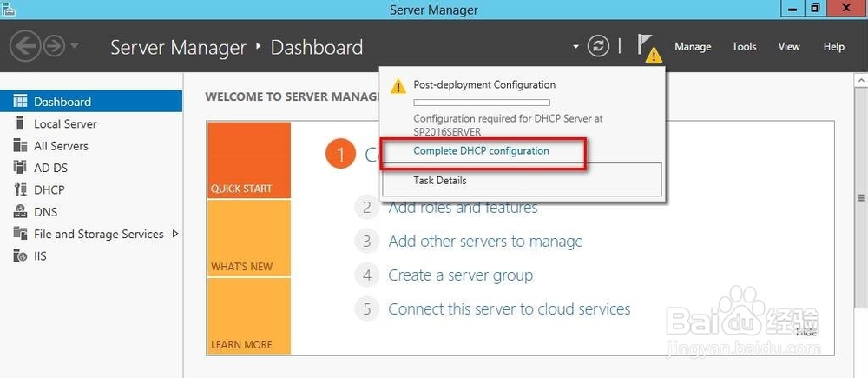The height and width of the screenshot is (378, 868).
Task: Open the breadcrumb dropdown arrow near refresh
Action: click(575, 46)
